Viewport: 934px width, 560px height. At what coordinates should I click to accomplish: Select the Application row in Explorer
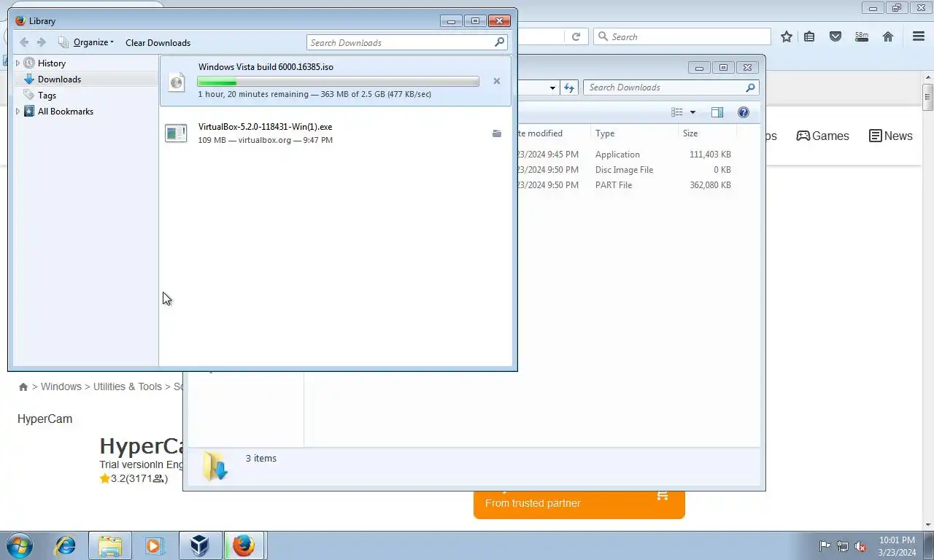coord(628,155)
